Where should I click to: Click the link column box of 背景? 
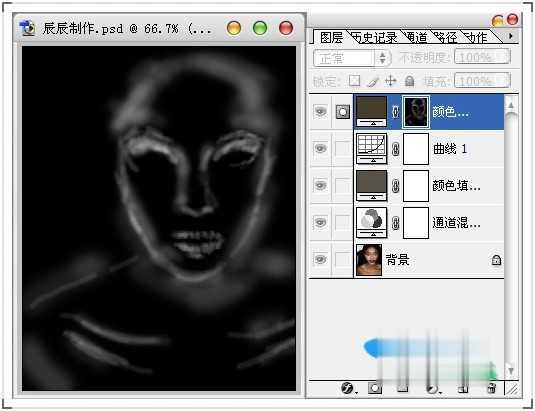point(342,260)
